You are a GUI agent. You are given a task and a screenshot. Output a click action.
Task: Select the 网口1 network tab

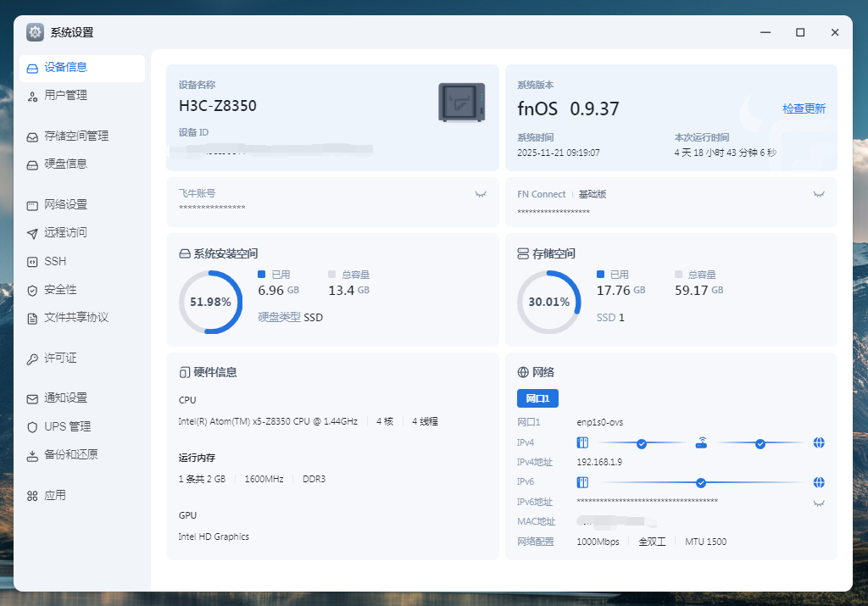pyautogui.click(x=537, y=398)
